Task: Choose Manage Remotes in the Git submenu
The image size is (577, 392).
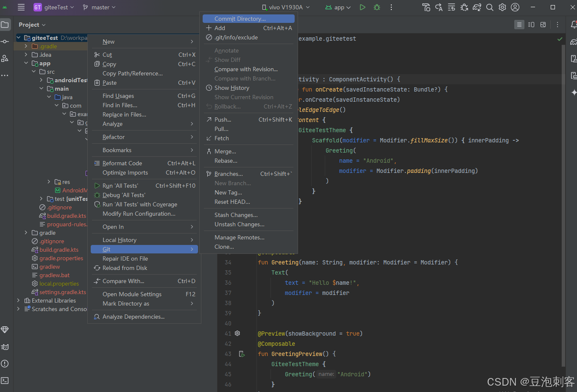Action: coord(240,237)
